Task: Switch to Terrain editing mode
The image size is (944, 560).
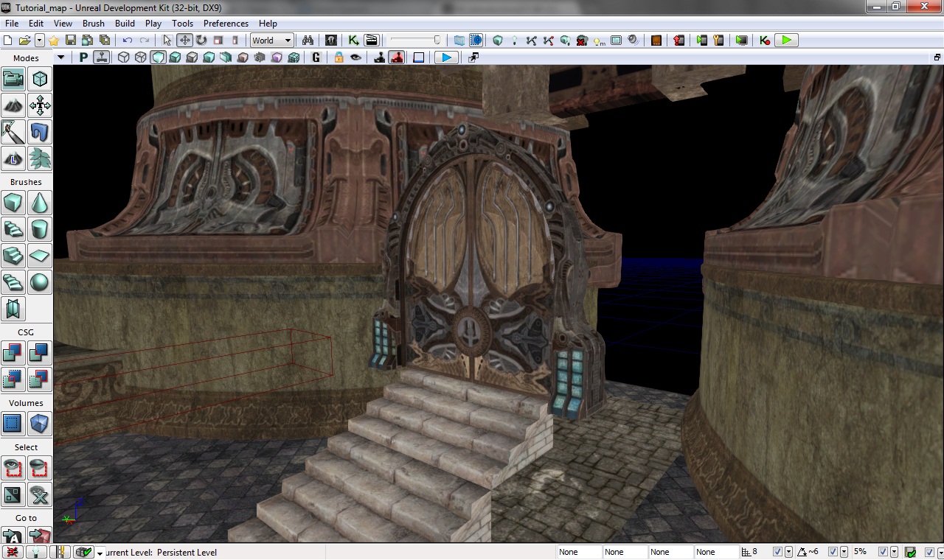Action: (x=13, y=105)
